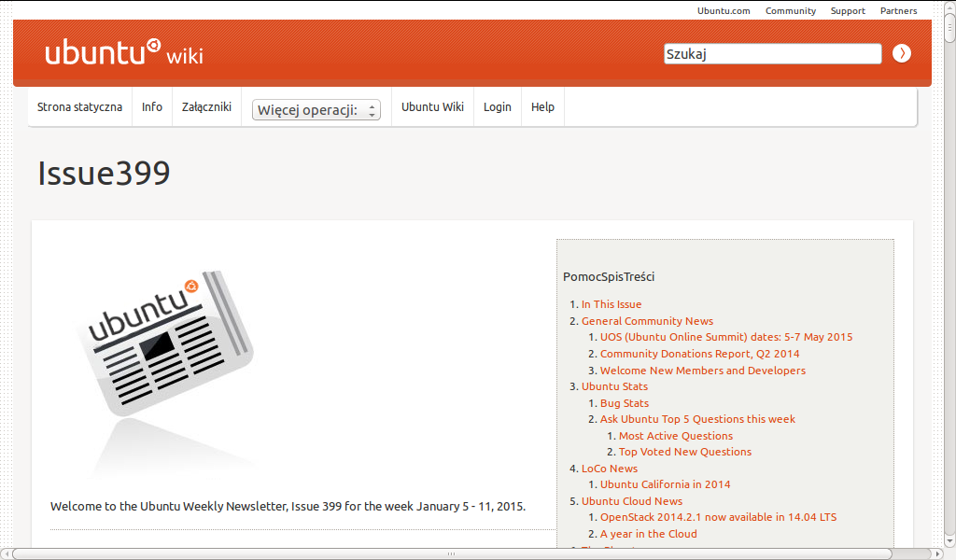This screenshot has height=560, width=956.
Task: Visit the Ubuntu.com top link
Action: pyautogui.click(x=724, y=11)
